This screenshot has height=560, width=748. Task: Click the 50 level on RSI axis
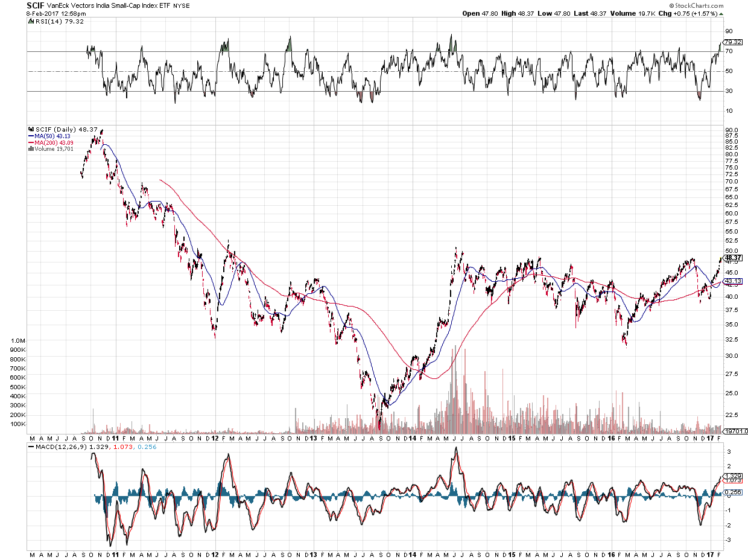click(729, 71)
